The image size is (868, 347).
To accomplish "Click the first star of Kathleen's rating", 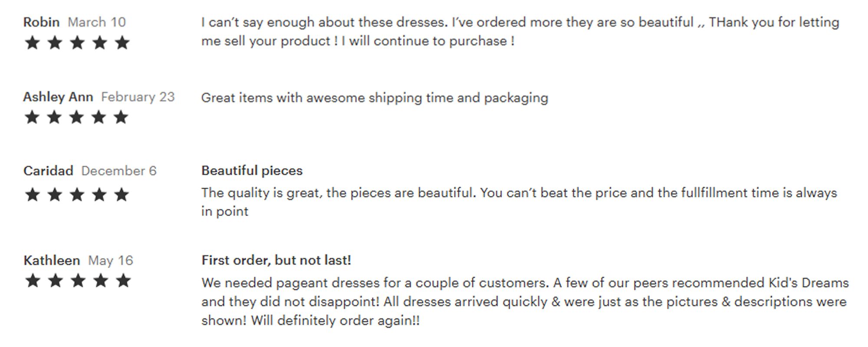I will (x=33, y=281).
